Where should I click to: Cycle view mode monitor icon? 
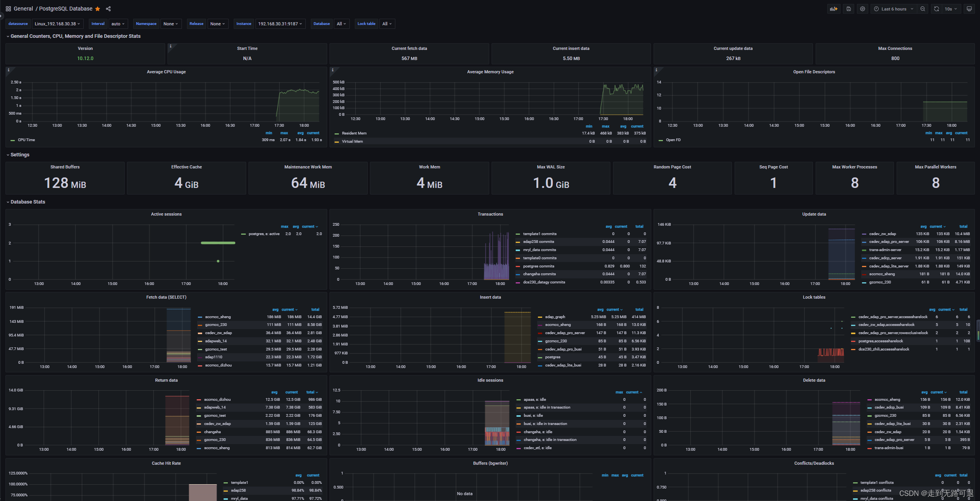(x=969, y=9)
